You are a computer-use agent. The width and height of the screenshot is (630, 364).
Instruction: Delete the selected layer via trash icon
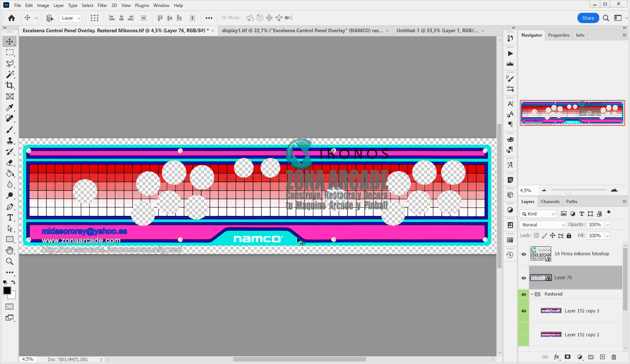coord(614,357)
